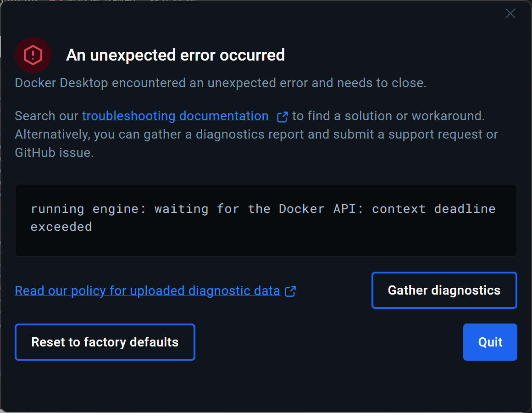Close the error dialog with X
This screenshot has height=413, width=532.
510,14
